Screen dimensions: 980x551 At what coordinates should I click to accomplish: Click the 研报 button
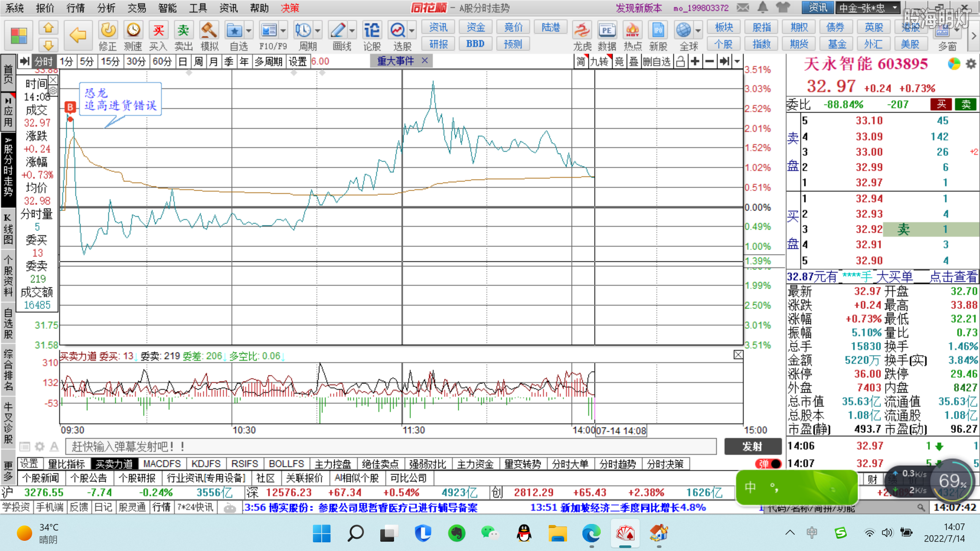click(438, 44)
